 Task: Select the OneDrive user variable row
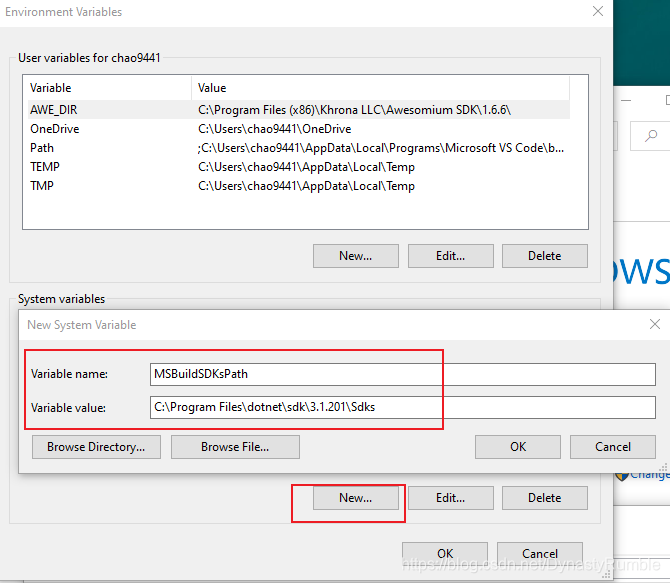[299, 129]
